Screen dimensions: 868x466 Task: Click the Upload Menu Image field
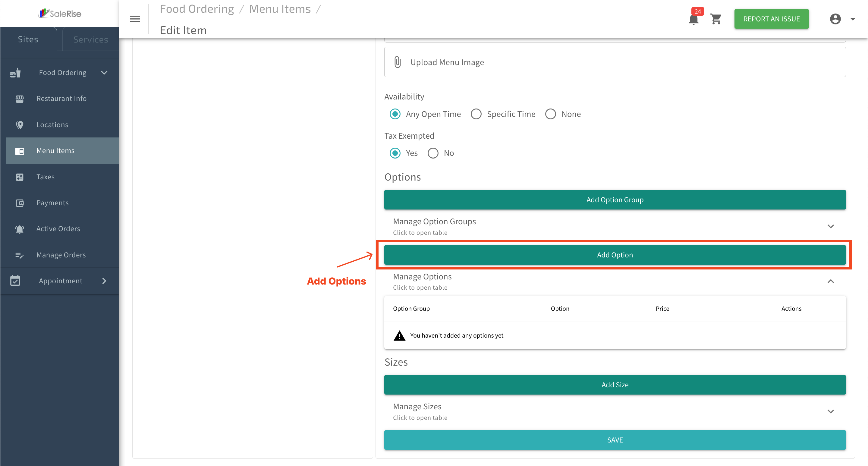pos(615,62)
